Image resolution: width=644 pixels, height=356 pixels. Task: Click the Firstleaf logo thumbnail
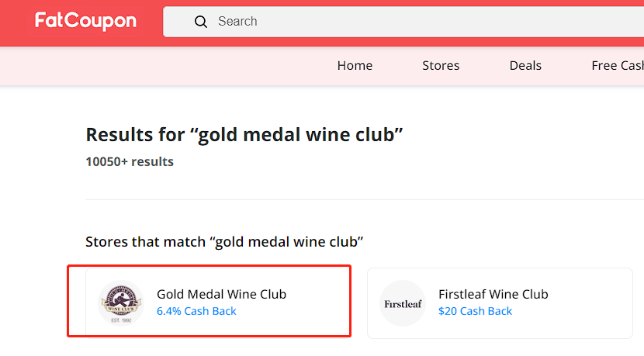[x=403, y=303]
